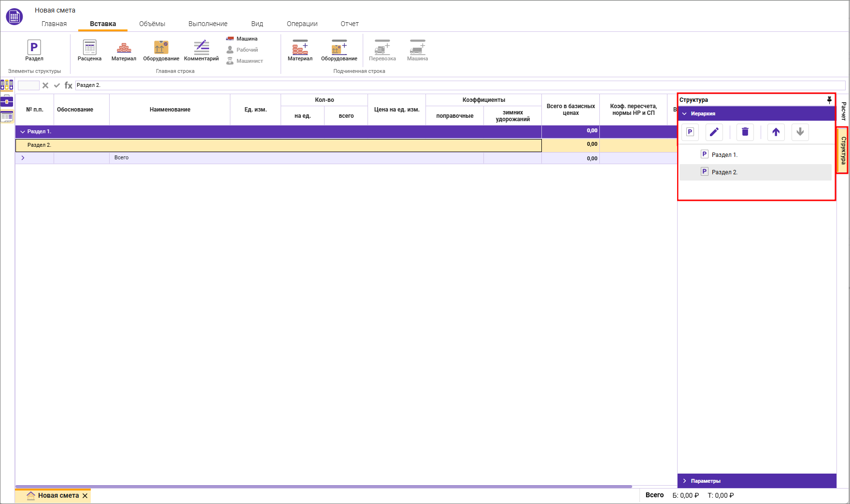
Task: Expand the Параметры panel section
Action: tap(685, 481)
